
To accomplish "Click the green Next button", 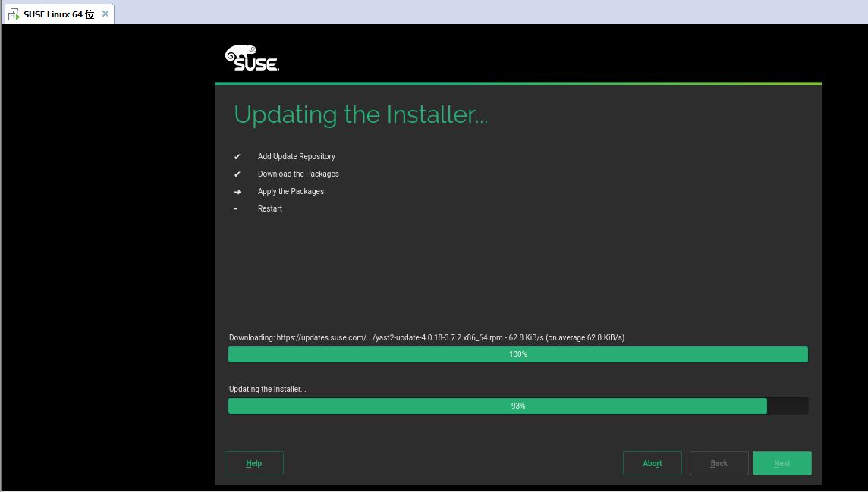I will (782, 463).
